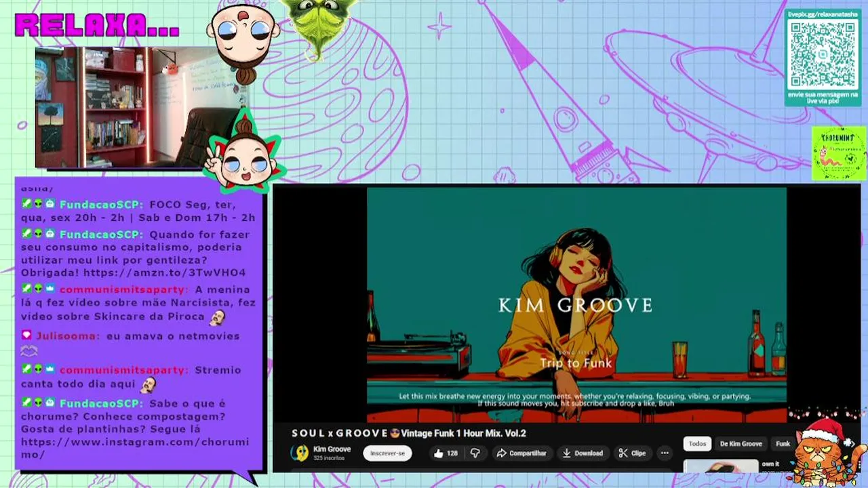Click the Download button

[x=583, y=453]
